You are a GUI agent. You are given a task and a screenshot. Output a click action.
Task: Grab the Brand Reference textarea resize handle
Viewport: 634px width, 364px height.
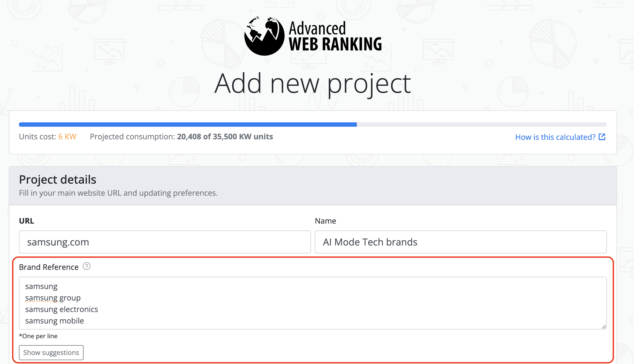pyautogui.click(x=604, y=327)
